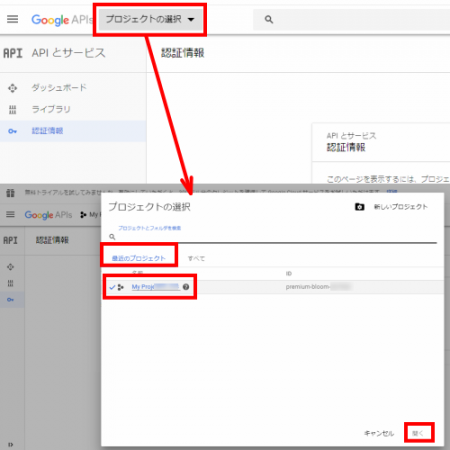Click キャンセル in the dialog
Image resolution: width=450 pixels, height=450 pixels.
[379, 433]
